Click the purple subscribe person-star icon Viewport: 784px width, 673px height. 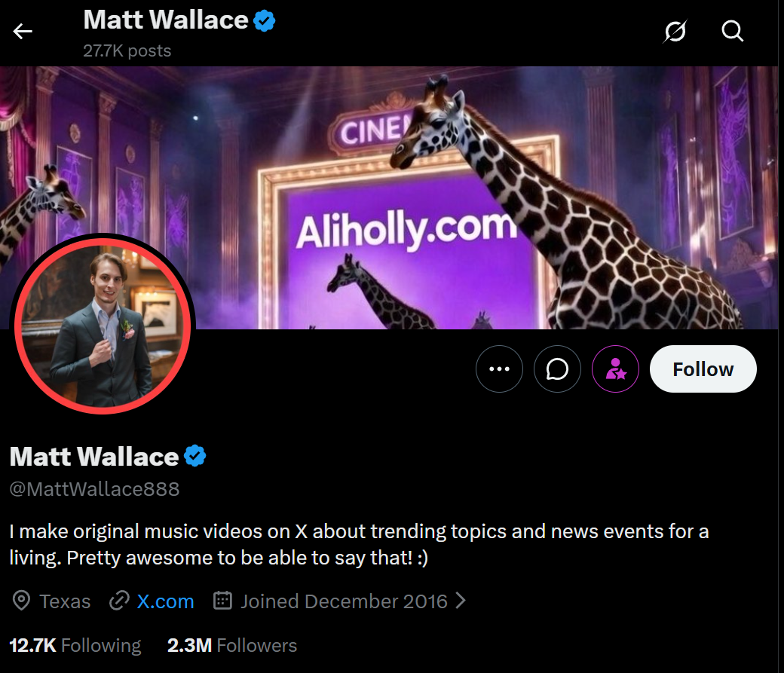tap(615, 369)
